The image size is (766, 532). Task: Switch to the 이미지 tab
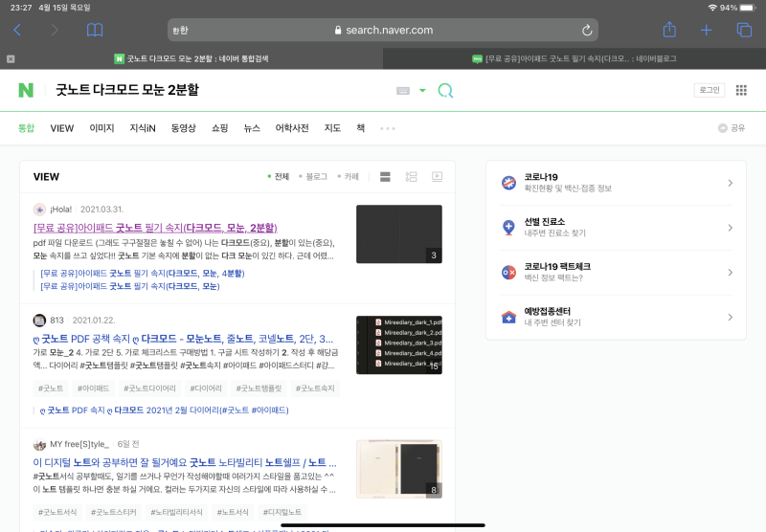point(101,128)
